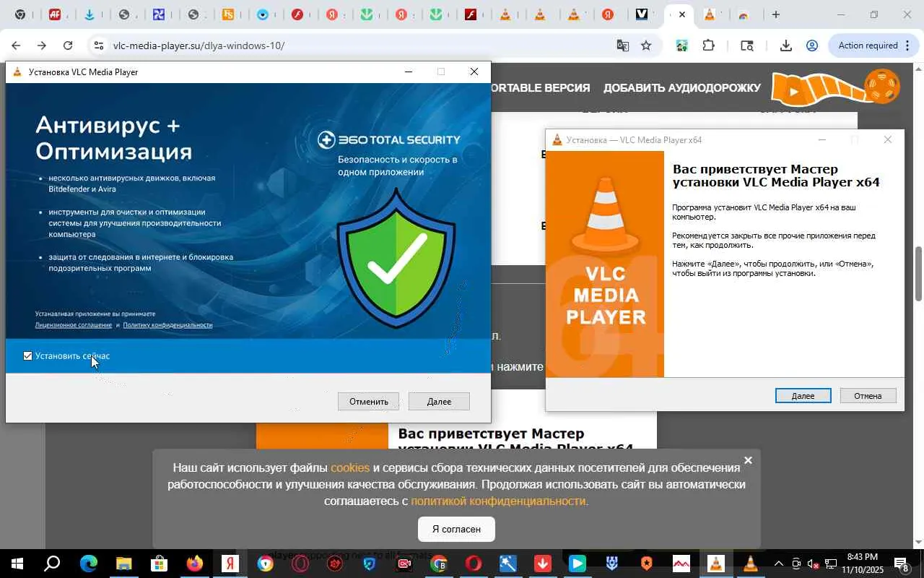924x578 pixels.
Task: Switch to the first browser tab
Action: 19,14
